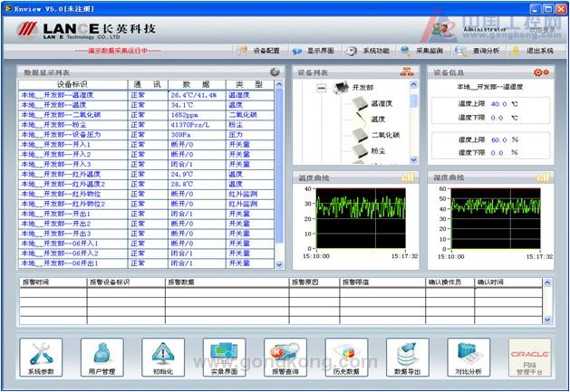Image resolution: width=570 pixels, height=392 pixels.
Task: Click the 初始化 initialize icon
Action: click(x=162, y=359)
